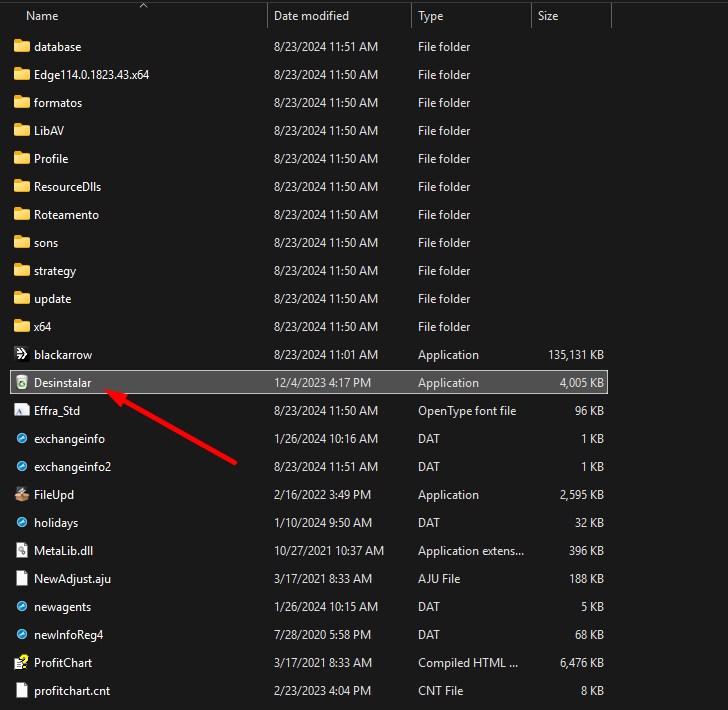
Task: Select the strategy folder name
Action: (x=55, y=271)
